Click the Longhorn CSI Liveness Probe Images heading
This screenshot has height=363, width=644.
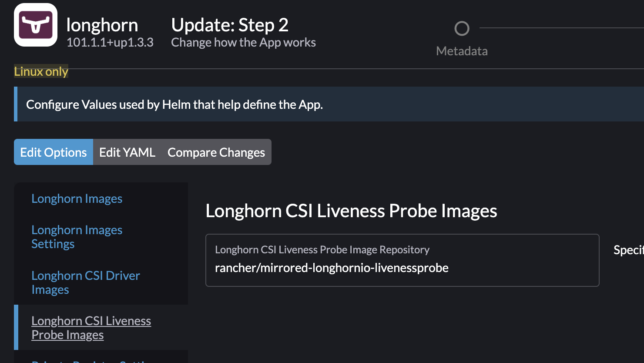[x=351, y=211]
